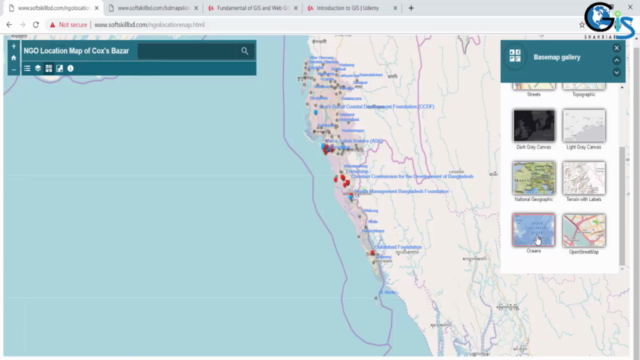Close the Fundamental of GIS tab
Screen dimensions: 640x360
click(x=296, y=8)
